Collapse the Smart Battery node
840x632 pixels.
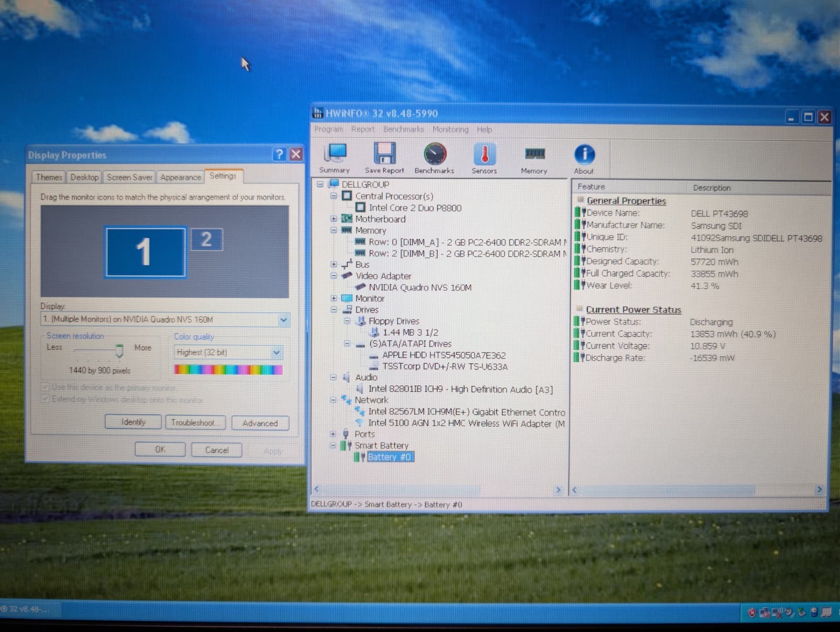coord(333,445)
